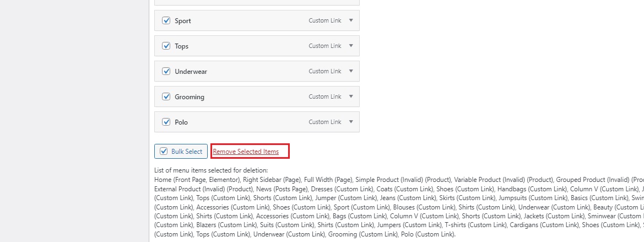Click the Underwear menu item bar title
Image resolution: width=644 pixels, height=242 pixels.
pyautogui.click(x=191, y=72)
